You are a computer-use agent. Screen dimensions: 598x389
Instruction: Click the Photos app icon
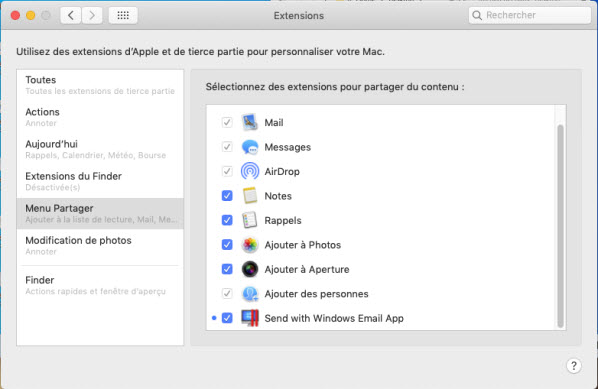[x=250, y=245]
